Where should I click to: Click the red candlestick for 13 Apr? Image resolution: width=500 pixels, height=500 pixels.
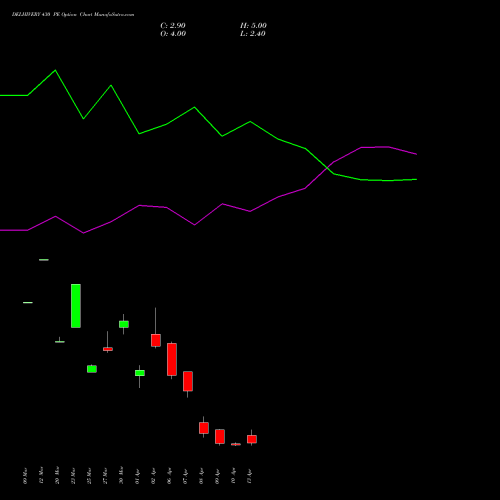click(x=252, y=439)
